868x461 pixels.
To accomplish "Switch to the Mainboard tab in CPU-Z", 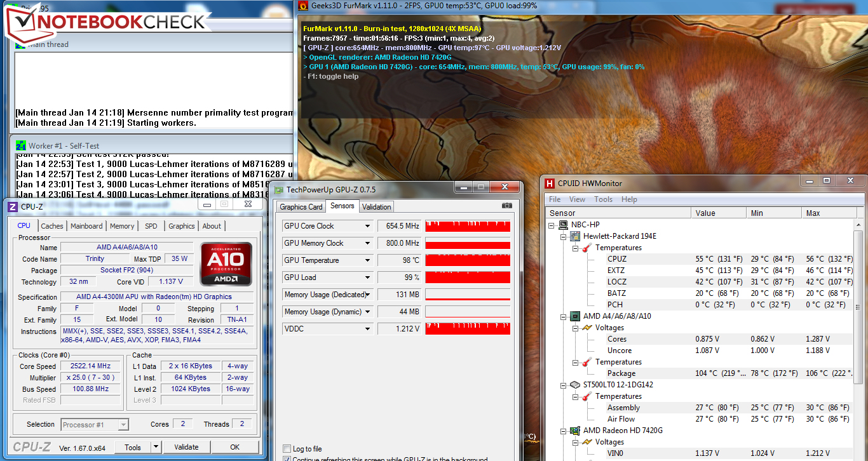I will click(x=86, y=226).
